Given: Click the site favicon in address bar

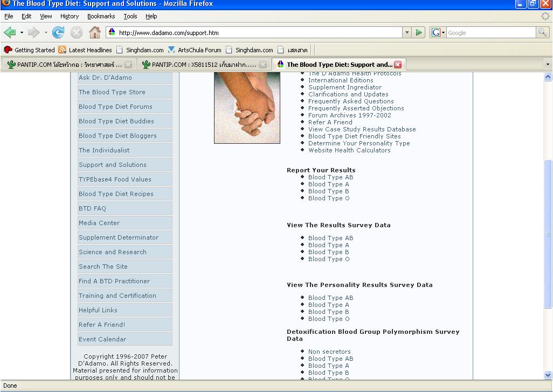Looking at the screenshot, I should pos(112,32).
